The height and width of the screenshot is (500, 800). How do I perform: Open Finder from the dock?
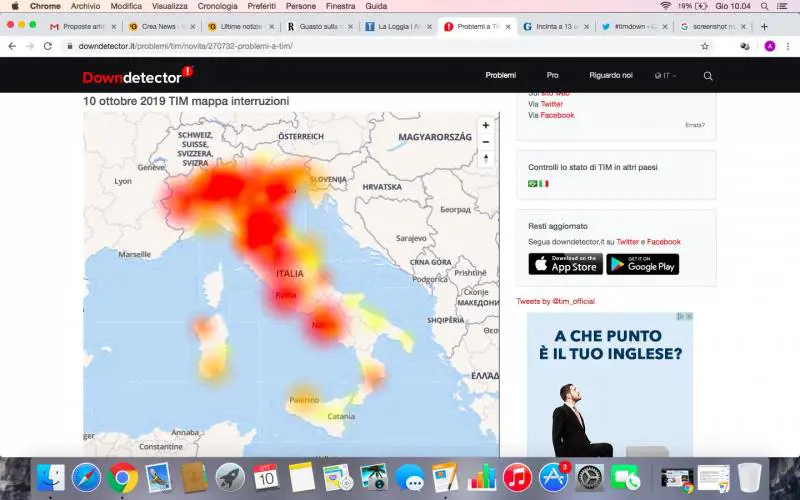[x=51, y=478]
